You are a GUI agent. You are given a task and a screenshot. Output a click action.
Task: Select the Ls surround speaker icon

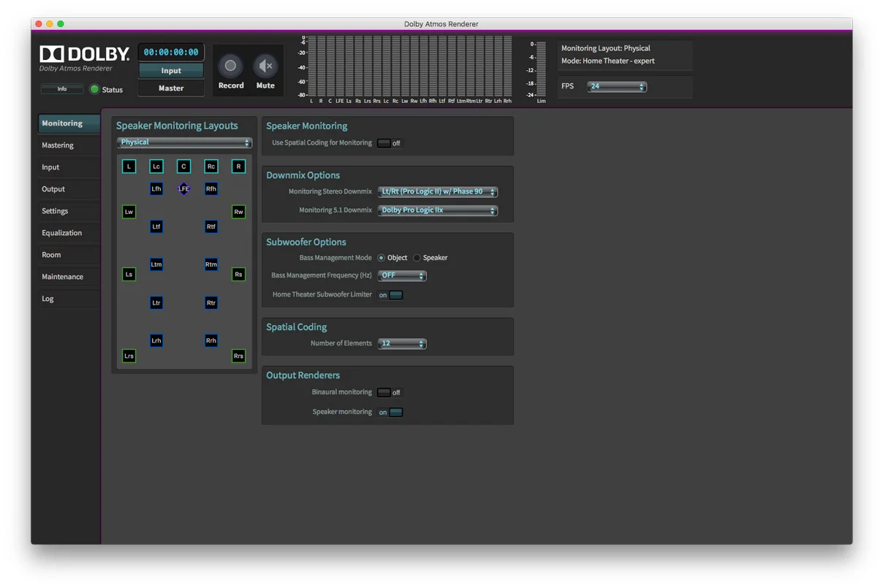point(129,275)
